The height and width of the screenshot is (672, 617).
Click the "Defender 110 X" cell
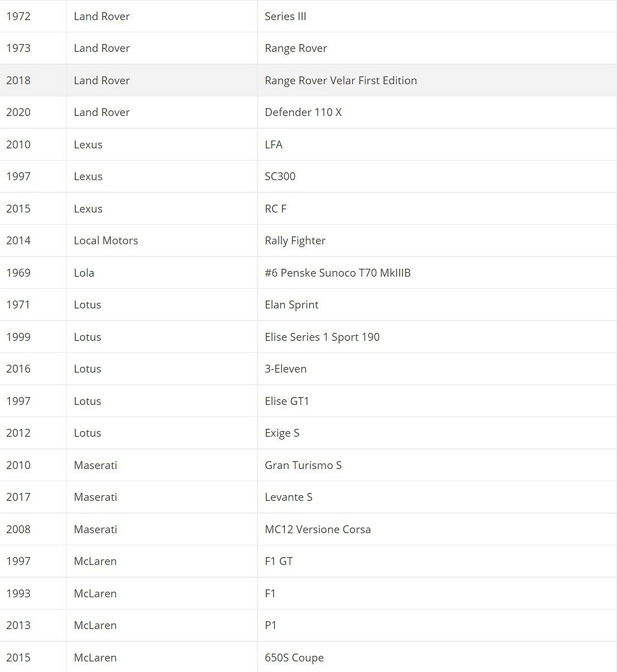point(303,112)
